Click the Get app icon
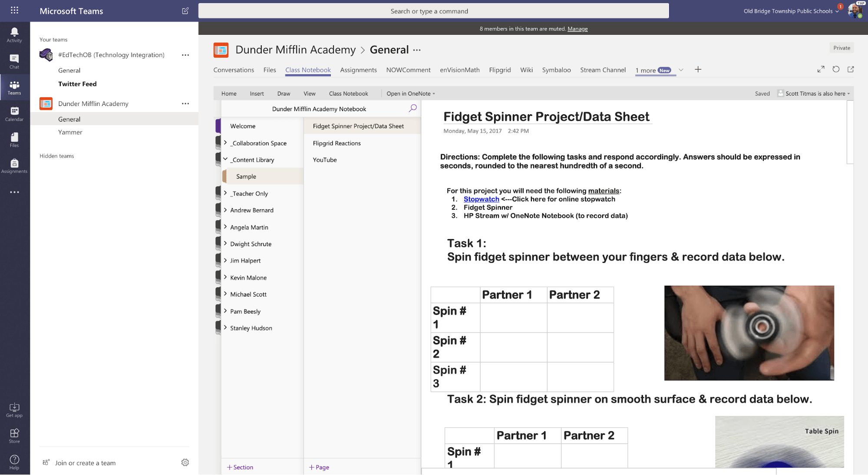This screenshot has height=475, width=868. pyautogui.click(x=14, y=410)
